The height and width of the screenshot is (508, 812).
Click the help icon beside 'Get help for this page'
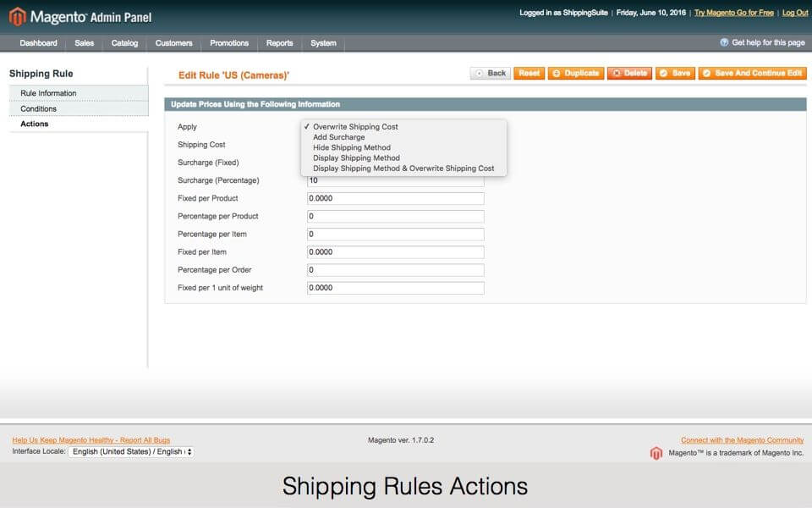(x=724, y=42)
